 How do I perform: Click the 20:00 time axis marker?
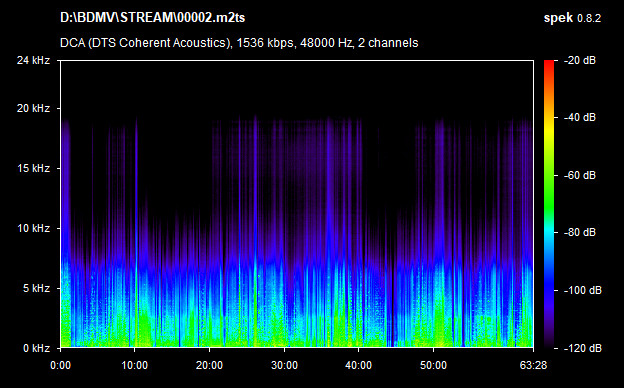pos(209,365)
